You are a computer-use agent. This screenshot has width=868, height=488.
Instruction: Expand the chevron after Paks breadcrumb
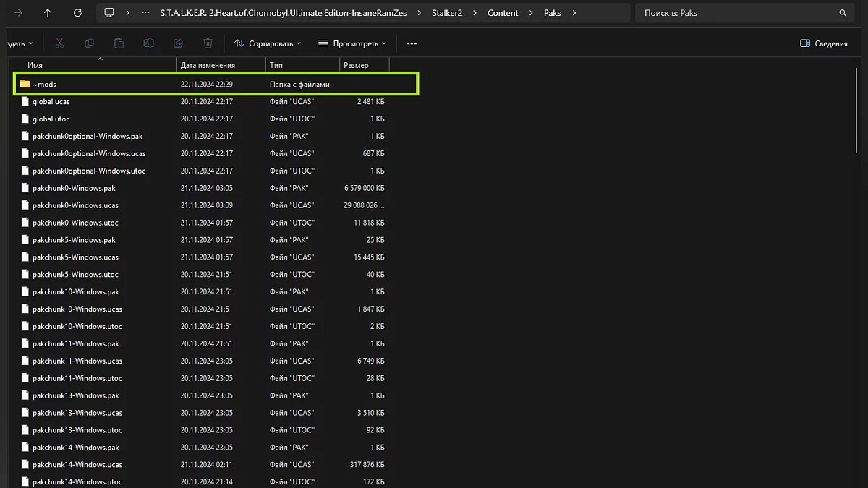tap(574, 13)
